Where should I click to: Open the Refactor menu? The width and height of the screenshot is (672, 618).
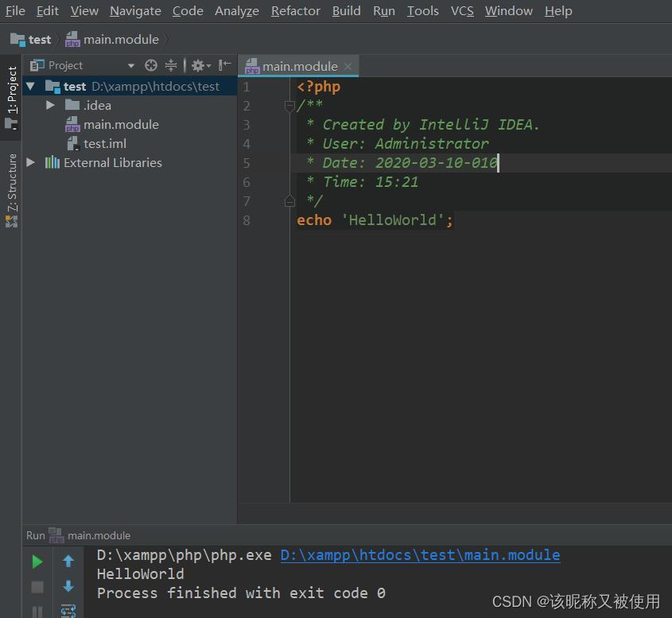pyautogui.click(x=295, y=10)
